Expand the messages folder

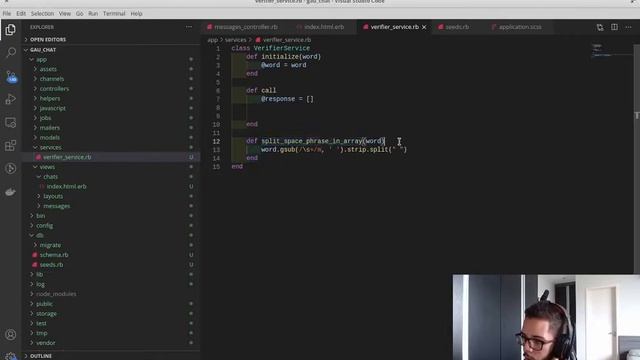56,206
